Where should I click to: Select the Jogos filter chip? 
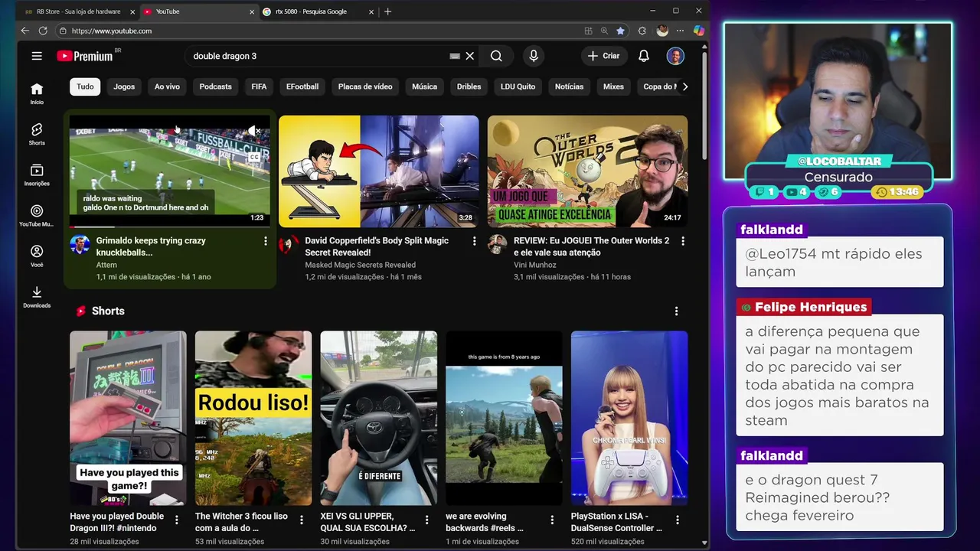point(124,86)
